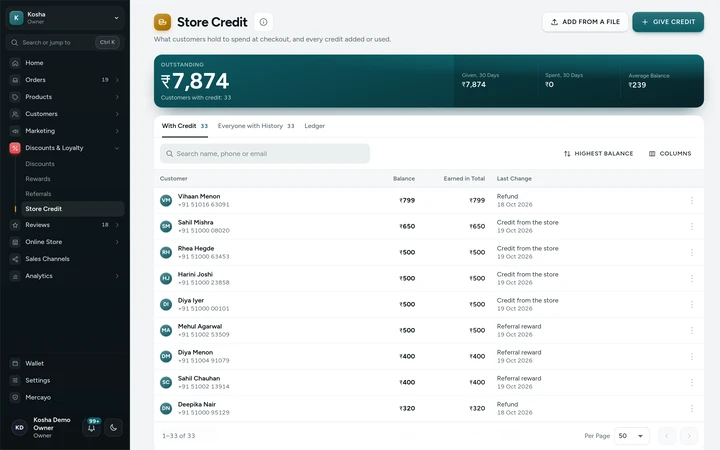Toggle dark mode moon button
720x450 pixels.
(113, 428)
